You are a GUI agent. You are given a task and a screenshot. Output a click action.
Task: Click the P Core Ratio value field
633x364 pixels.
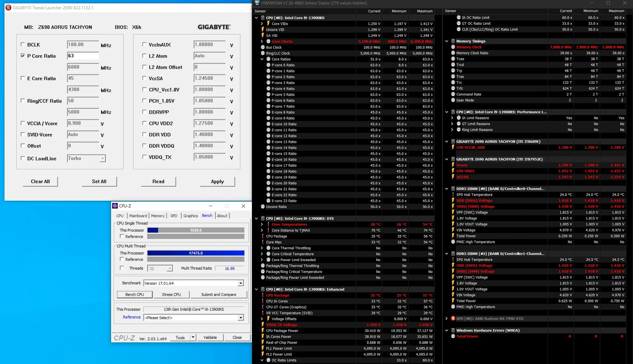[83, 56]
